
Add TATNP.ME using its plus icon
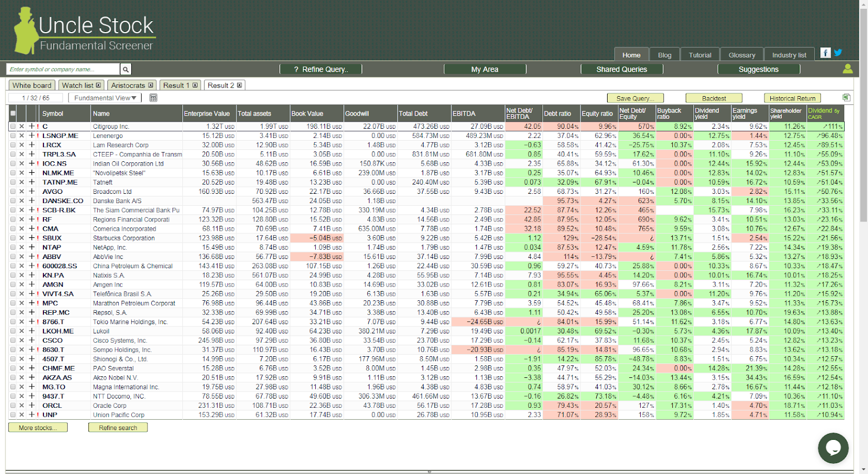pos(31,182)
